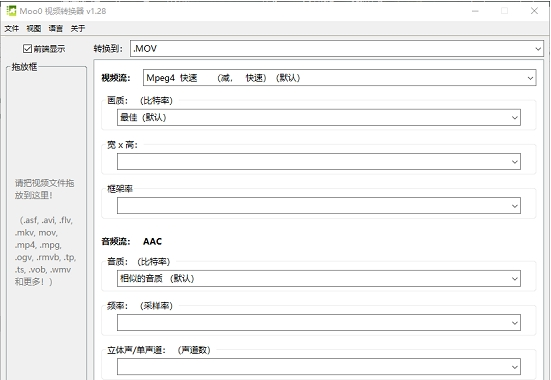Open the 转换到 .MOV format dropdown
The image size is (551, 380).
click(x=337, y=49)
